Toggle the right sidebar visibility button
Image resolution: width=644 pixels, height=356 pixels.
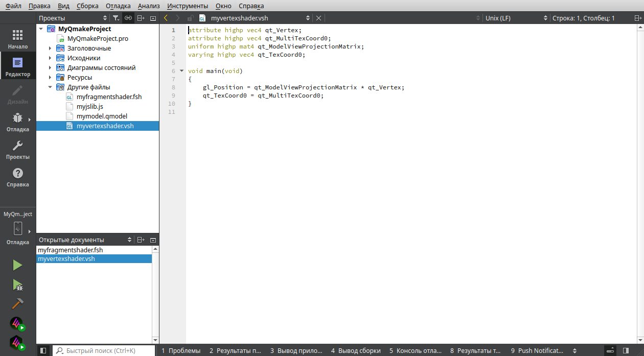pyautogui.click(x=626, y=350)
